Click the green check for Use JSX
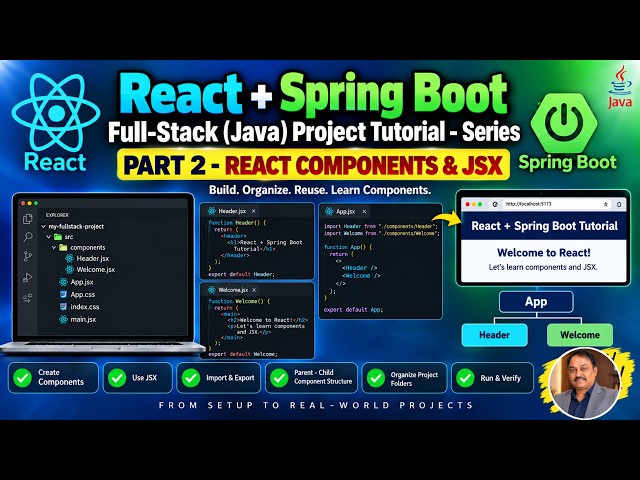Image resolution: width=640 pixels, height=480 pixels. click(117, 378)
